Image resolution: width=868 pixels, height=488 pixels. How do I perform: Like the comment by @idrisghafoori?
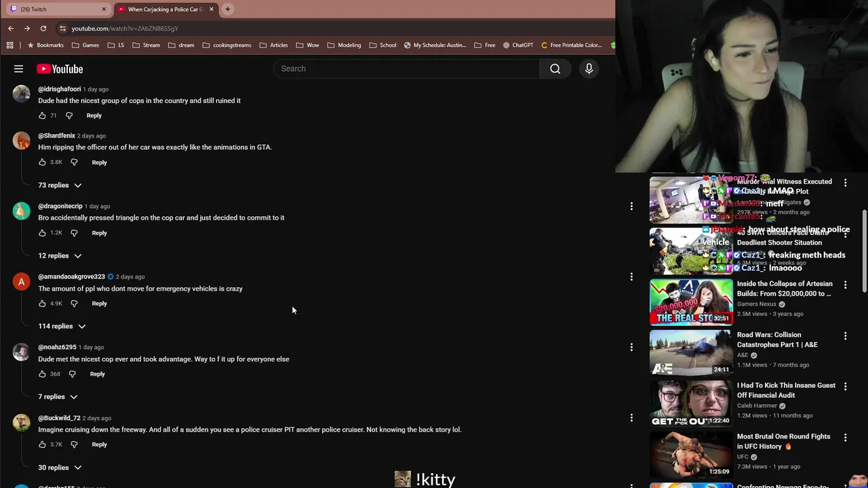click(42, 115)
